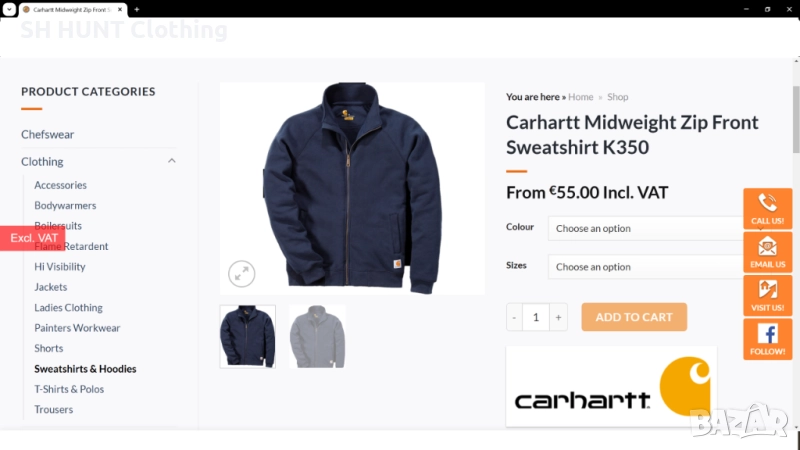This screenshot has width=800, height=450.
Task: Select the grey sweatshirt thumbnail
Action: (x=317, y=337)
